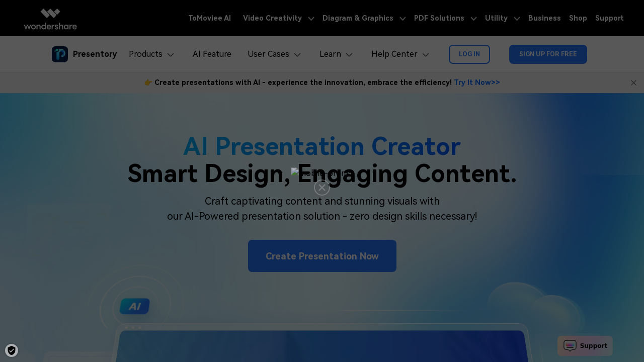This screenshot has height=362, width=644.
Task: Open the Learn dropdown
Action: (x=336, y=54)
